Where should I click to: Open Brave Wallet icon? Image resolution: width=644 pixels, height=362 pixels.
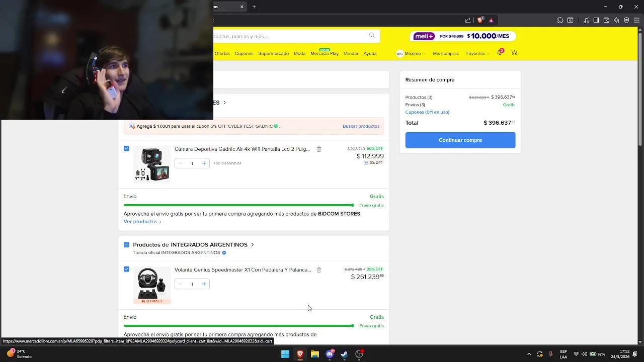click(606, 20)
